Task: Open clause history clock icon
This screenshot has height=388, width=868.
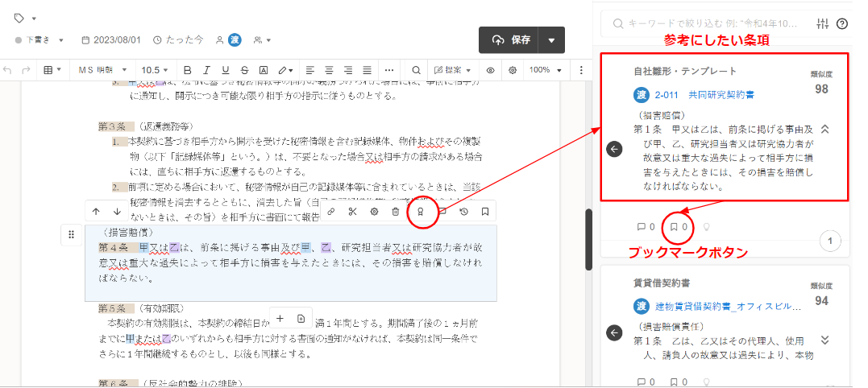Action: 464,212
